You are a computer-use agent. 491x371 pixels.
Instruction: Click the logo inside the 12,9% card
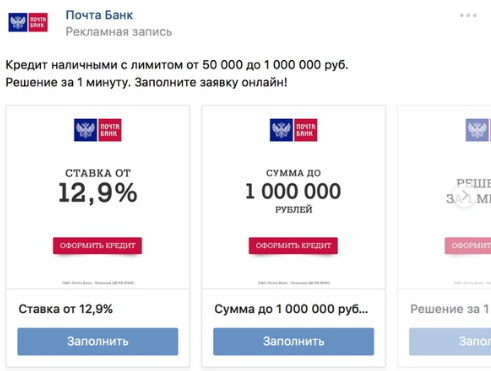pos(98,130)
